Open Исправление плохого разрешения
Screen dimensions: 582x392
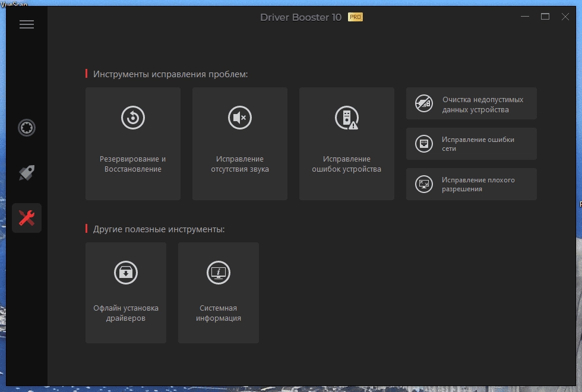coord(472,184)
